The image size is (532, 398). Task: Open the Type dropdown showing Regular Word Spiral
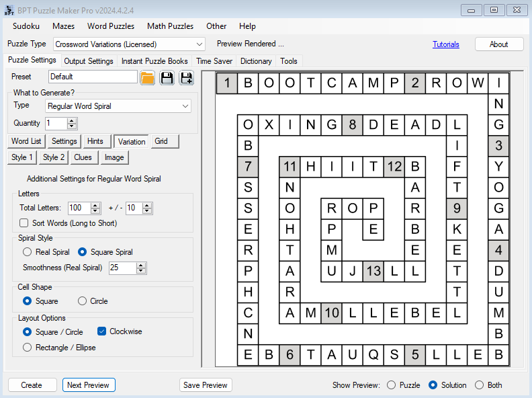pos(185,106)
